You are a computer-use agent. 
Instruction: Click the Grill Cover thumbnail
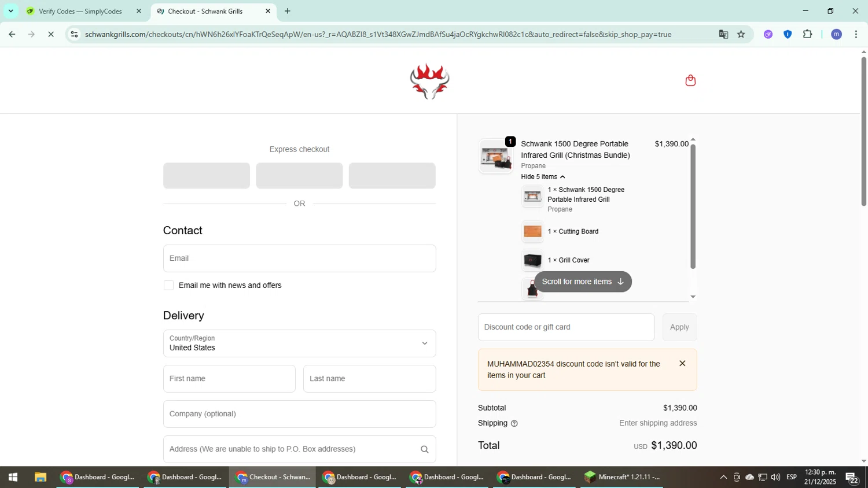[532, 260]
